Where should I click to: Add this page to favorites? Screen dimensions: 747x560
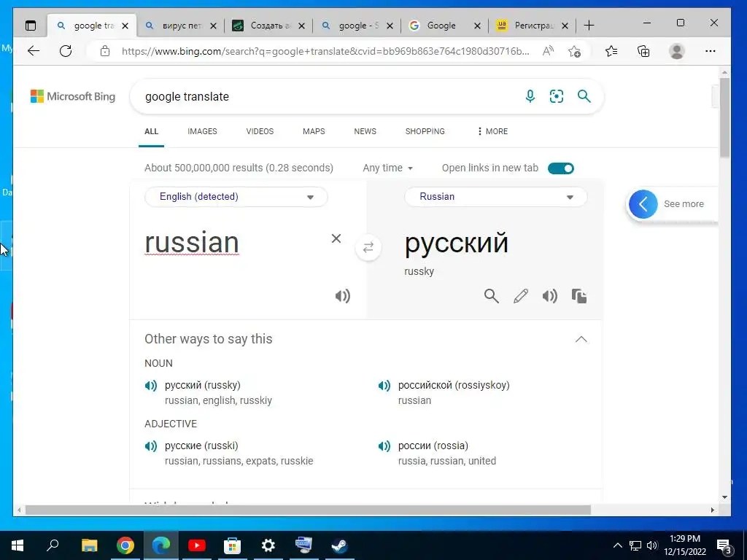pos(575,51)
